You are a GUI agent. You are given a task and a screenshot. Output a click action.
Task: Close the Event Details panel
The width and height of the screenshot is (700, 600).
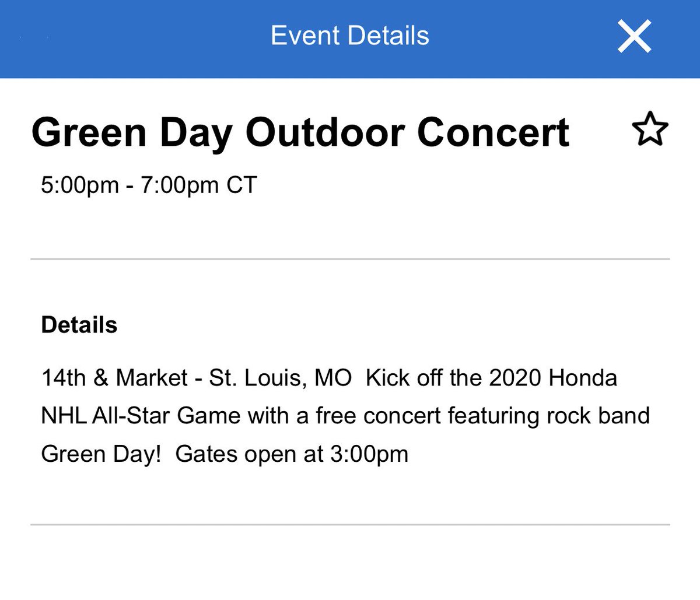[634, 37]
